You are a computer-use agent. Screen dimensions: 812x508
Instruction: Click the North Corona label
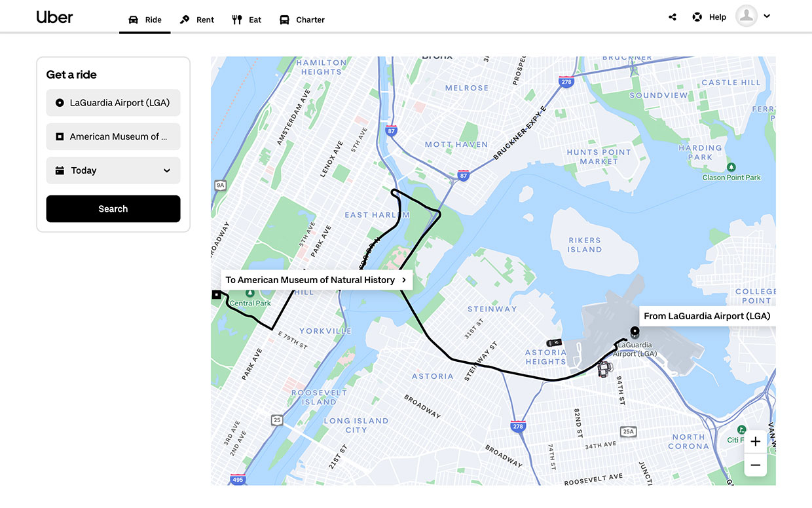coord(688,442)
